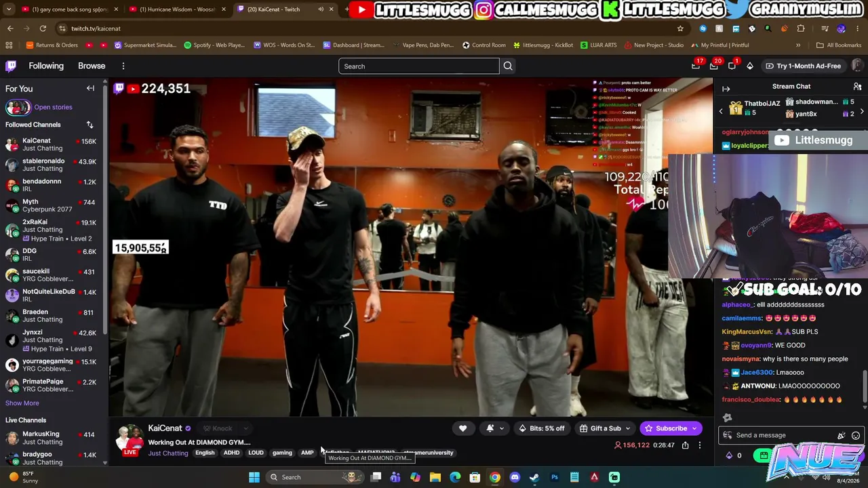
Task: Open the All Bookmarks folder
Action: click(x=839, y=45)
